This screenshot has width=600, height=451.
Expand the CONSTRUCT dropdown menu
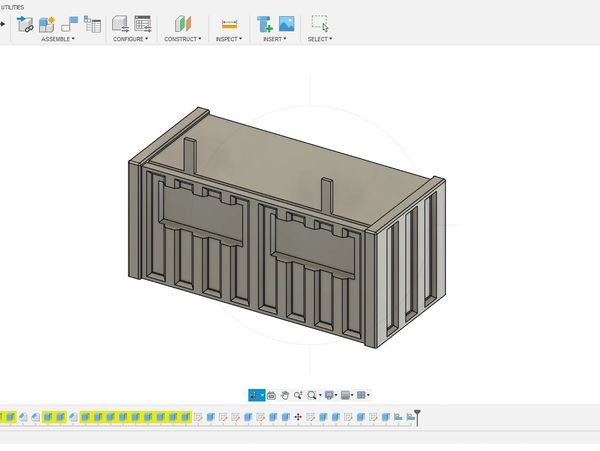click(182, 39)
